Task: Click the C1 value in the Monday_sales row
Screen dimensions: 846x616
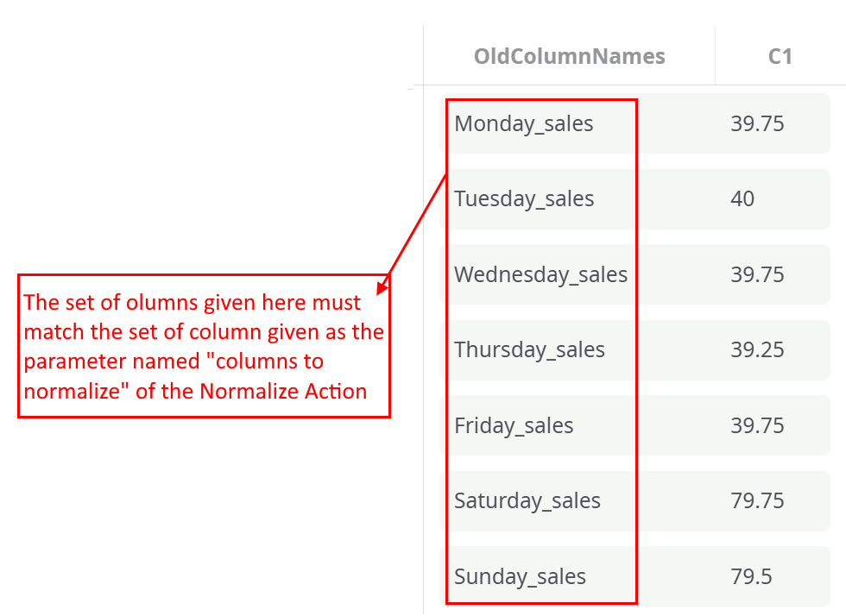Action: [757, 124]
